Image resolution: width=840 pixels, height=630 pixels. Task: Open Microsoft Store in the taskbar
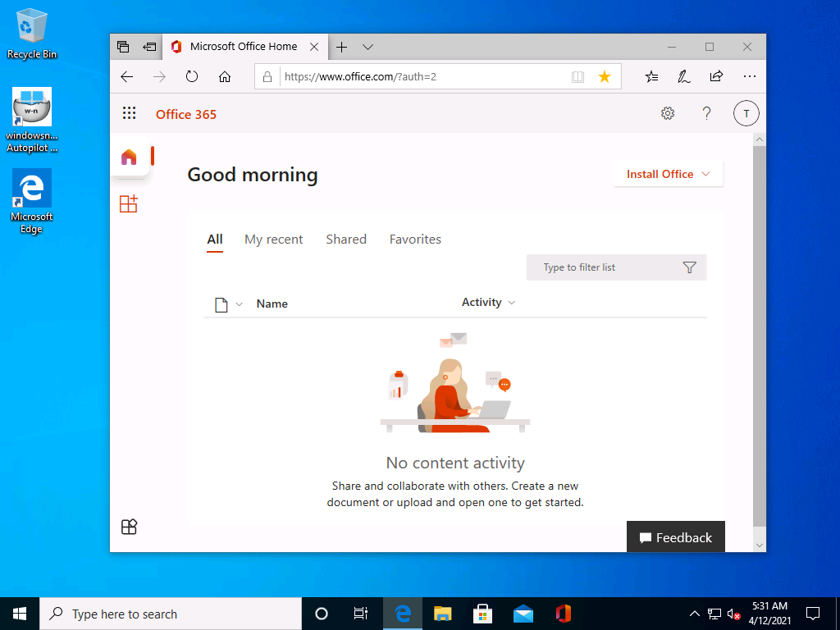click(x=482, y=614)
